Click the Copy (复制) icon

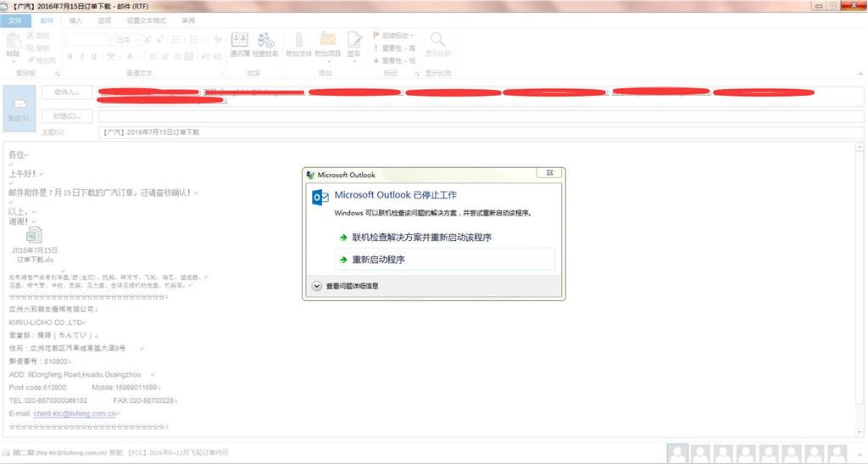(31, 48)
